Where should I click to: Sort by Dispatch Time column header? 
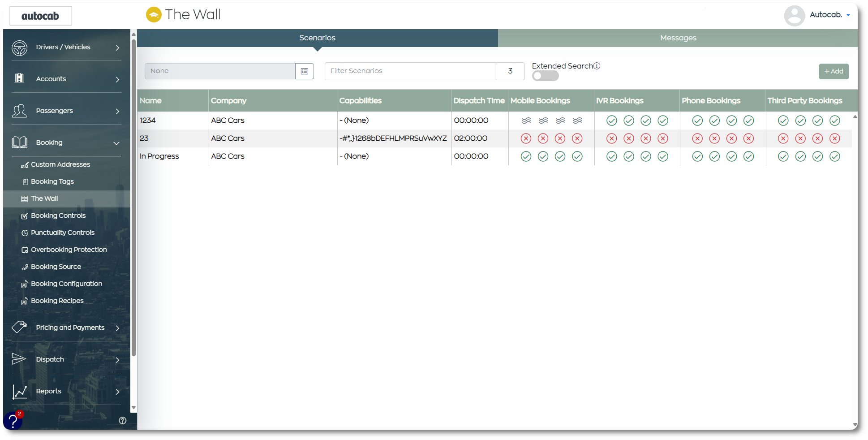click(x=479, y=101)
